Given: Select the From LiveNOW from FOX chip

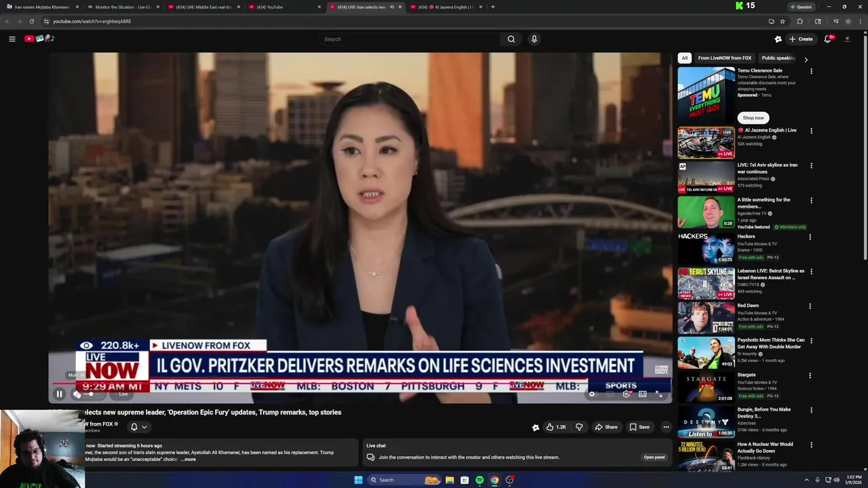Looking at the screenshot, I should [x=724, y=58].
